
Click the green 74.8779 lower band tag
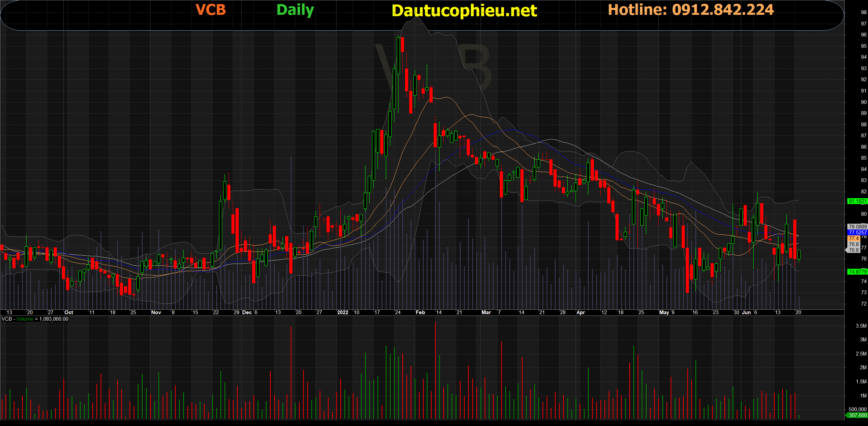(x=857, y=272)
